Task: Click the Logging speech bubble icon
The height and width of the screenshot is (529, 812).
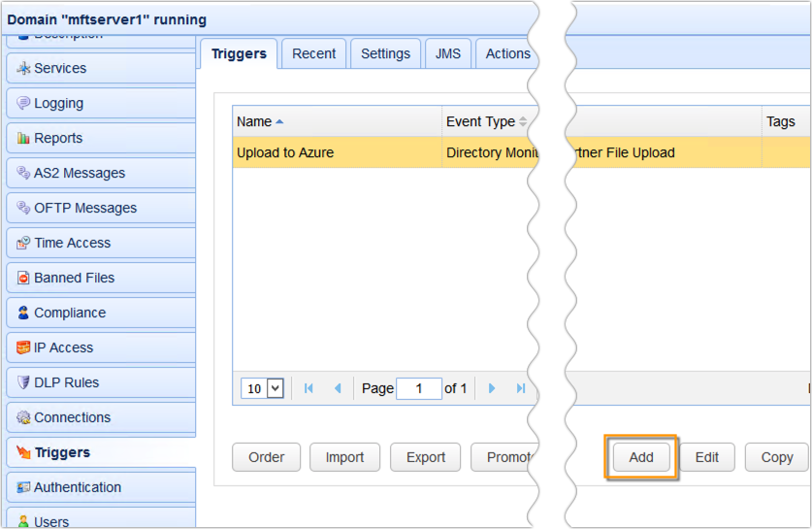Action: click(x=23, y=104)
